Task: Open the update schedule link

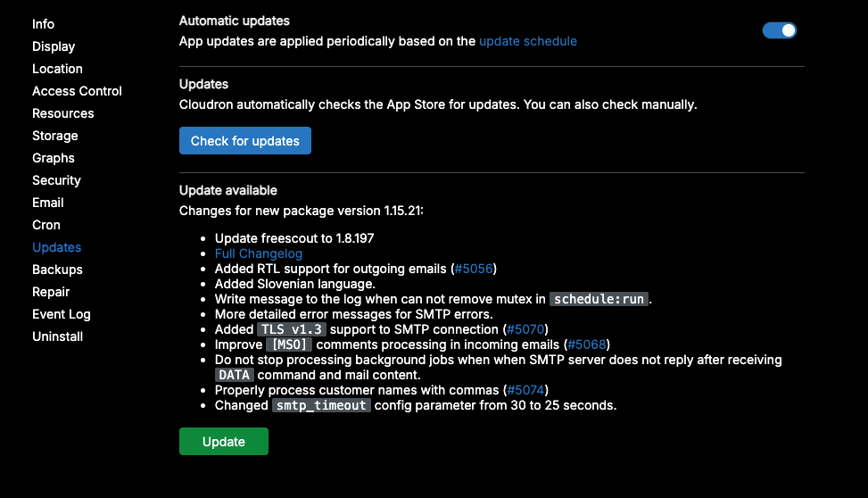Action: pos(527,41)
